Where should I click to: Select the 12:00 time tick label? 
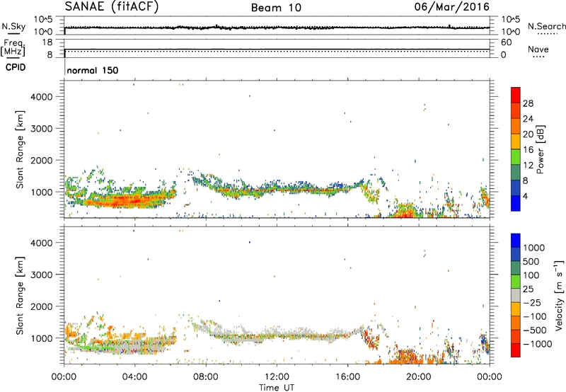click(x=277, y=377)
